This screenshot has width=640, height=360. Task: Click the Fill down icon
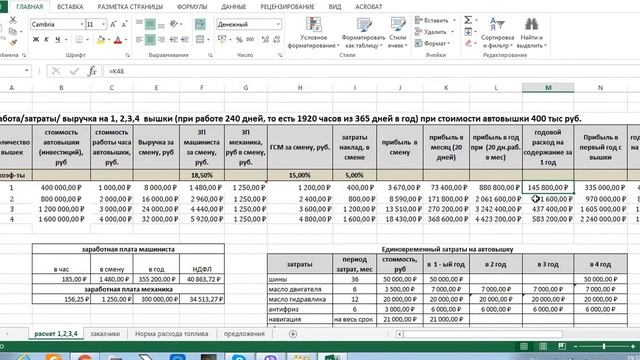(x=468, y=31)
